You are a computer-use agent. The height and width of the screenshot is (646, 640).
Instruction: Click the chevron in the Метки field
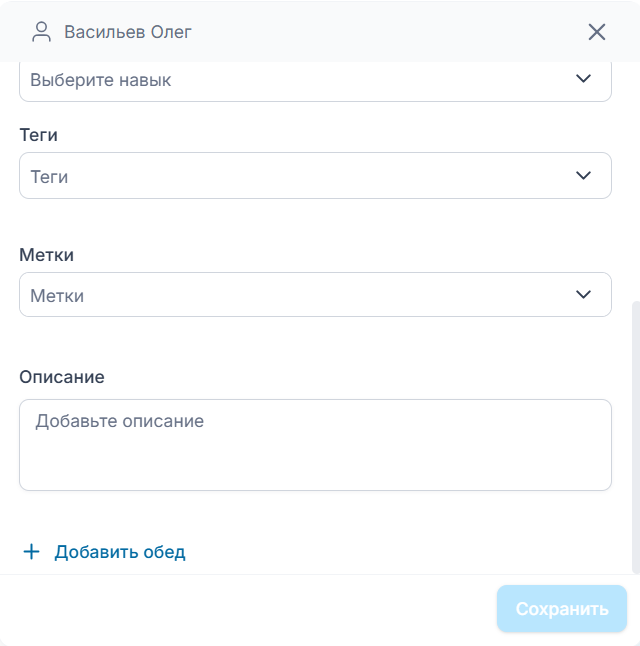[x=584, y=295]
